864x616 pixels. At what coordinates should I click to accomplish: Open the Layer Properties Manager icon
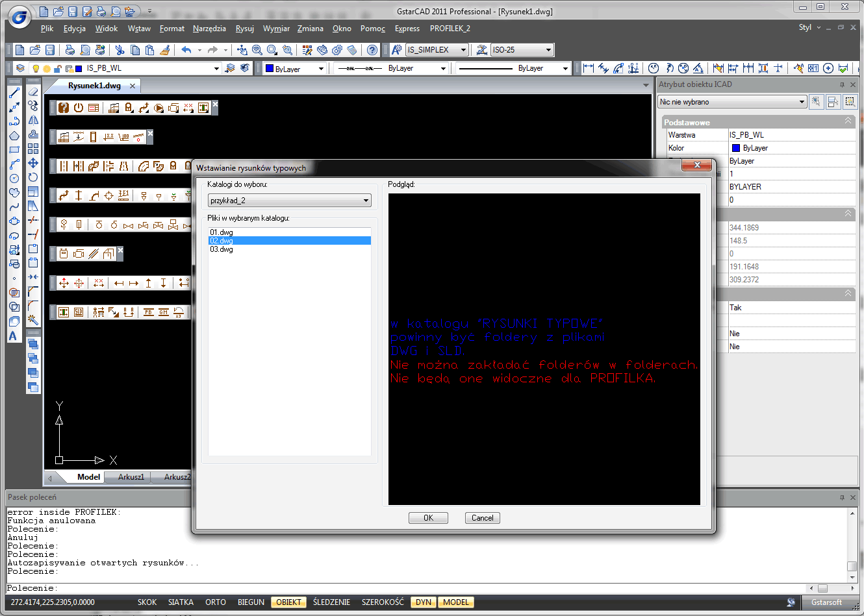click(x=20, y=68)
